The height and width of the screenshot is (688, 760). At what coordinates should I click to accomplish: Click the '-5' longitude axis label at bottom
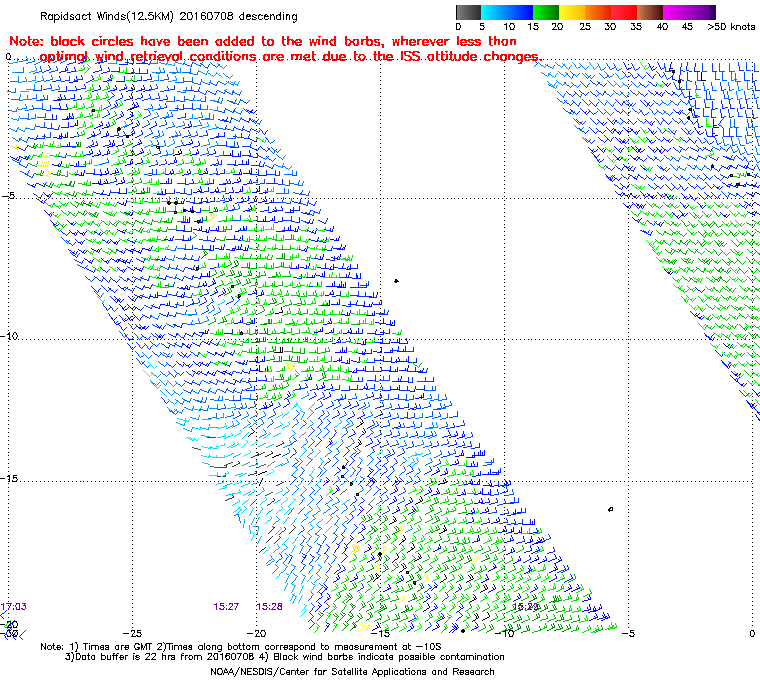click(x=628, y=633)
